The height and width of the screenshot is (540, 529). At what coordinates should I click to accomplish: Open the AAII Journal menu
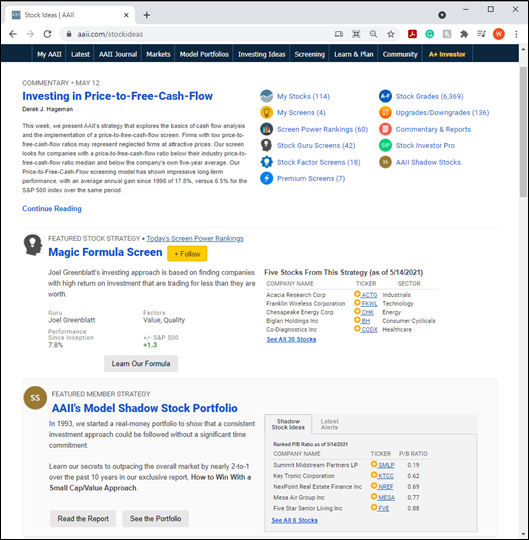tap(118, 54)
